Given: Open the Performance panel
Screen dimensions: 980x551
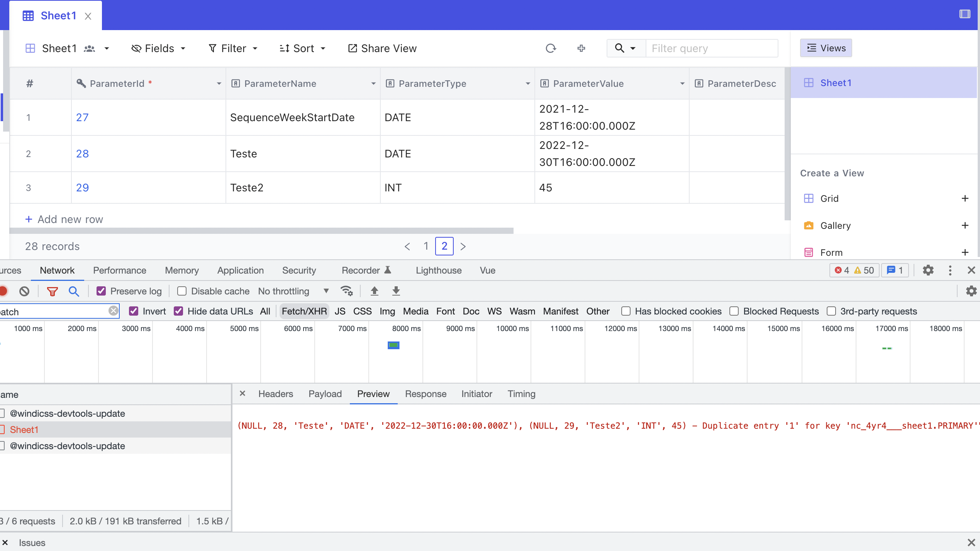Looking at the screenshot, I should tap(119, 270).
